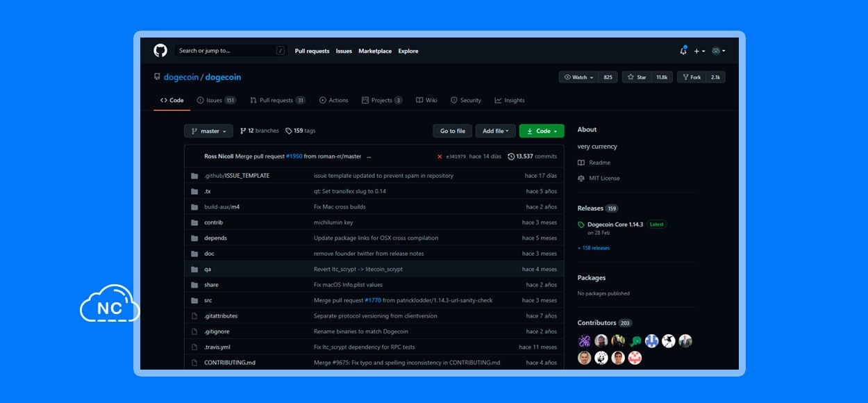Show the + 158 releases link
This screenshot has height=403, width=868.
(594, 247)
